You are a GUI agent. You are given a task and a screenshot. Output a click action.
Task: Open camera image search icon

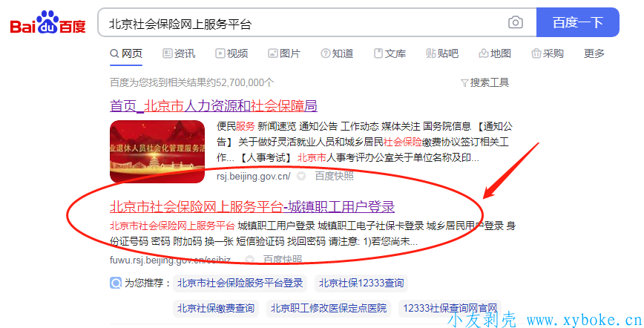pos(516,22)
